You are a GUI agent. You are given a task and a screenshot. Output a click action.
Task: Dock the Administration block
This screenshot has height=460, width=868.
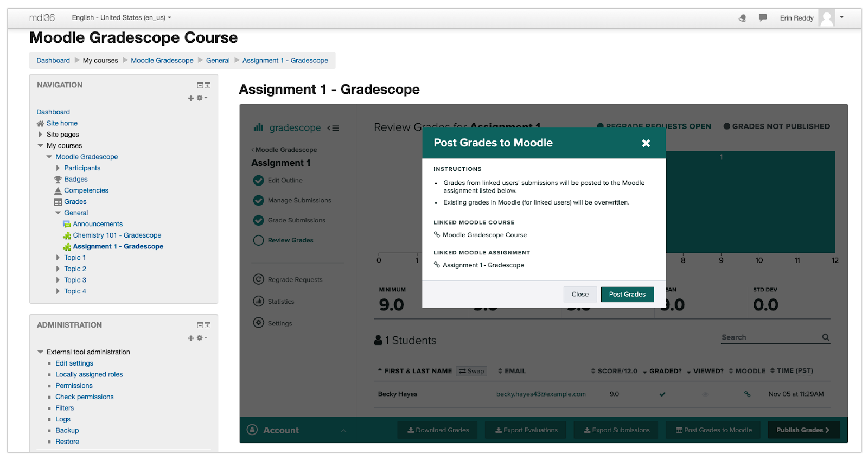207,325
